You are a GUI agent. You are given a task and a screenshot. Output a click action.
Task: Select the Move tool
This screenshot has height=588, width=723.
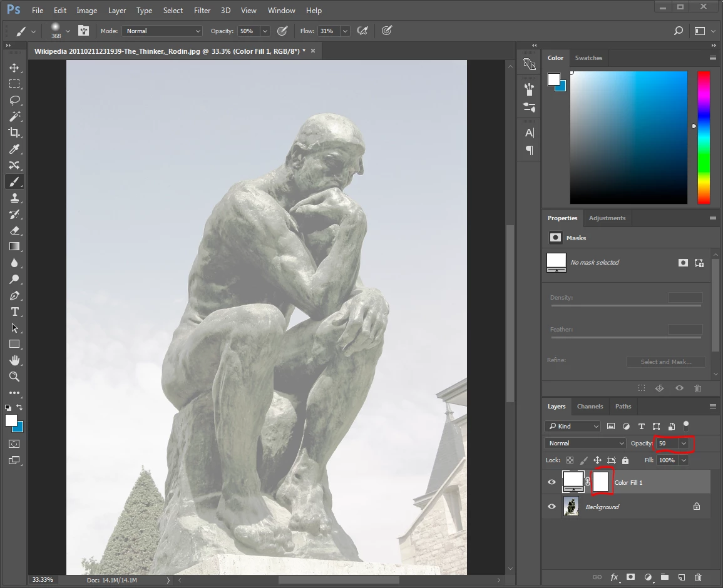(14, 68)
